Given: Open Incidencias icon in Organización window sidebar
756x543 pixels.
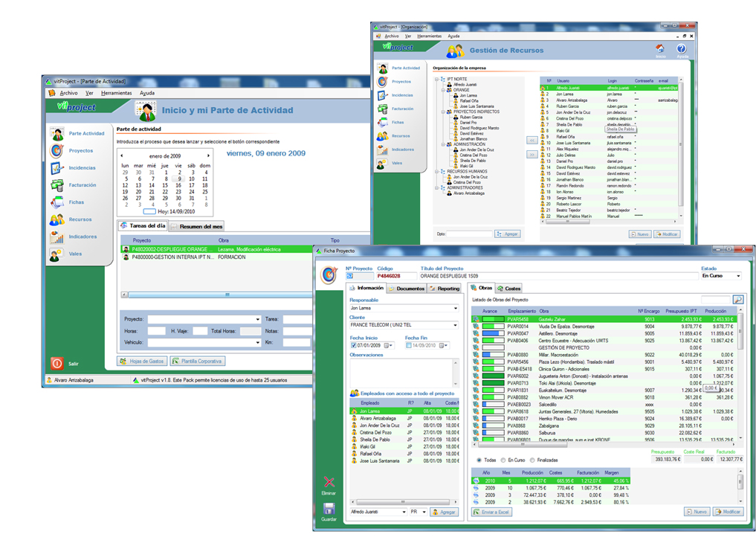Looking at the screenshot, I should coord(383,95).
